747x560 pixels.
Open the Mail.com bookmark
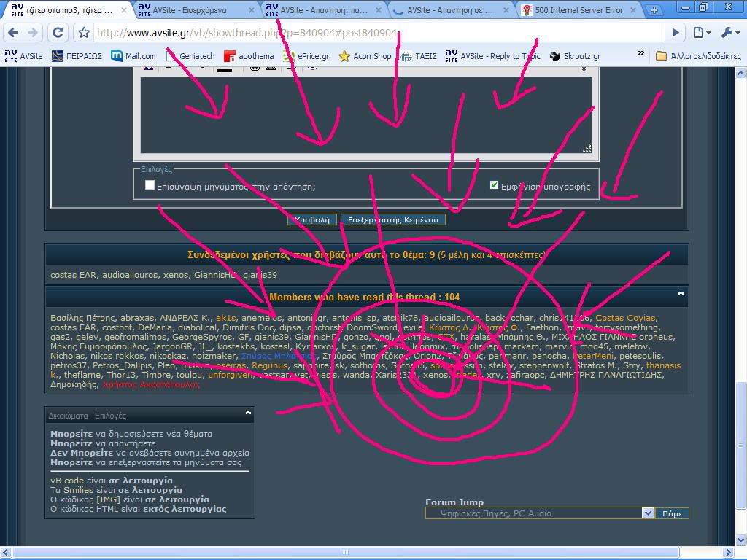[133, 56]
